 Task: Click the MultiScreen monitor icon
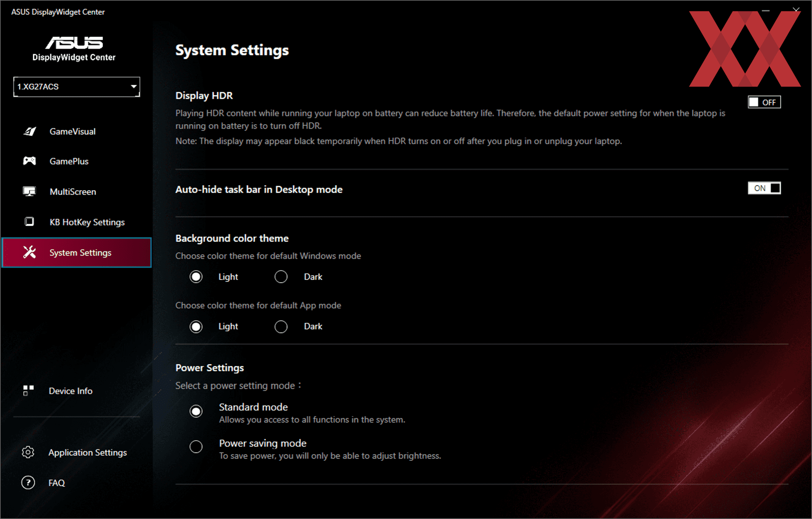point(29,191)
